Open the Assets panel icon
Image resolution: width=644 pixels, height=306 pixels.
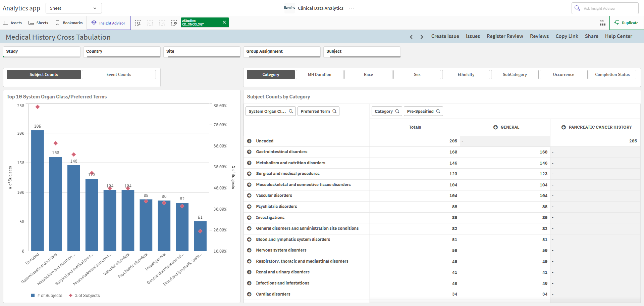(5, 23)
